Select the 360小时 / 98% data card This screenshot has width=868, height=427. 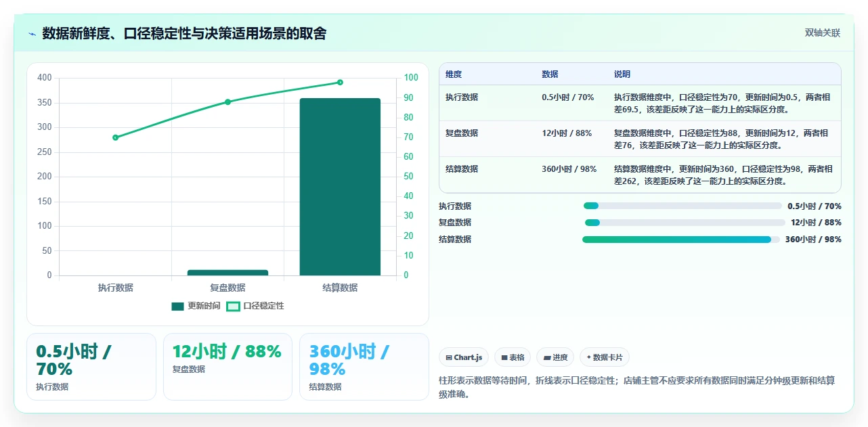point(364,367)
